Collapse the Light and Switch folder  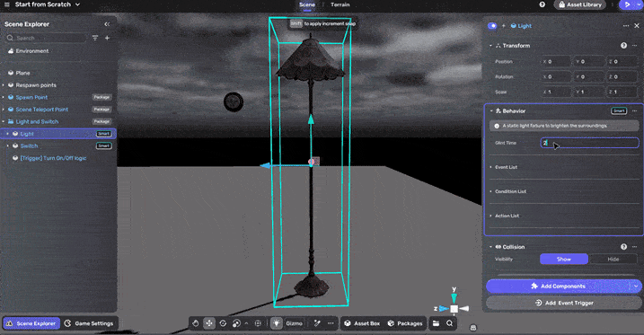click(x=4, y=121)
